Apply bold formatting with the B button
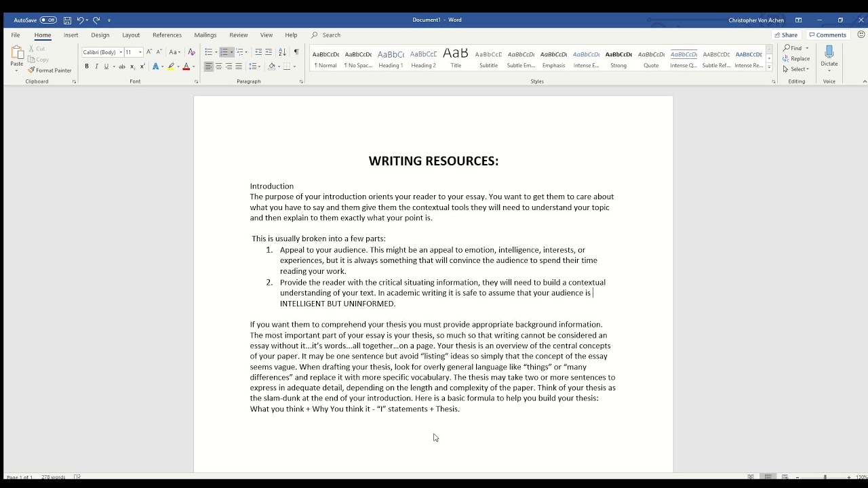 coord(86,66)
